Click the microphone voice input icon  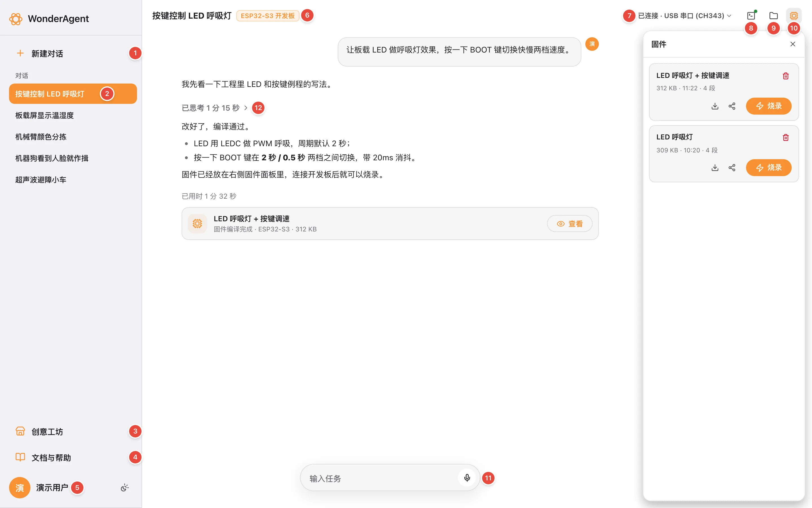coord(467,478)
